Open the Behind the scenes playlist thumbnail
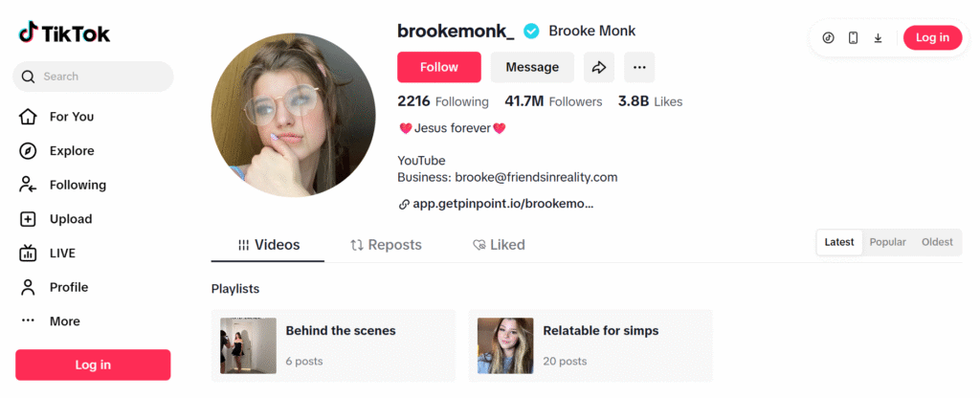This screenshot has height=398, width=980. 248,345
